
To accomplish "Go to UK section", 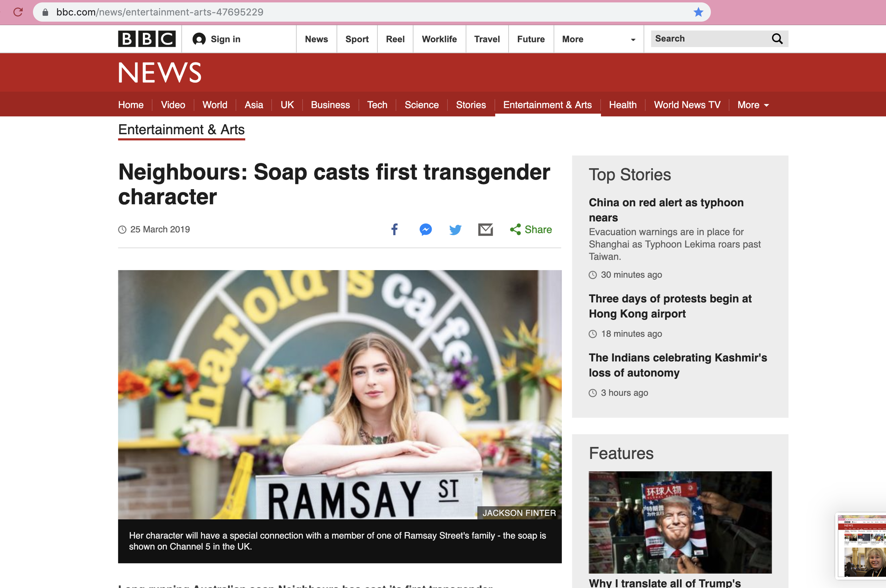I will [x=287, y=105].
